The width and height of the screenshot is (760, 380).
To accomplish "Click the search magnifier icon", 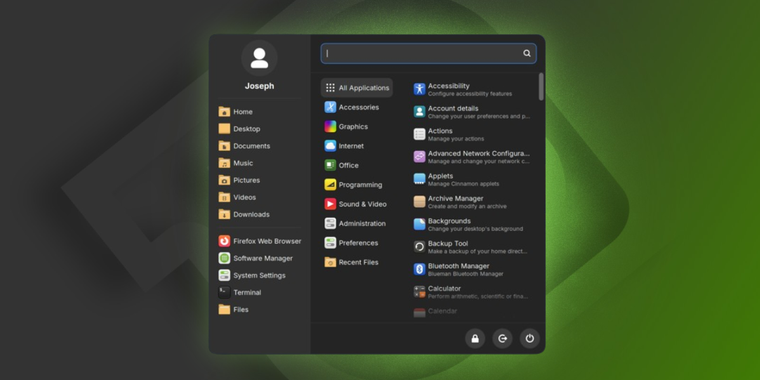I will pyautogui.click(x=527, y=53).
